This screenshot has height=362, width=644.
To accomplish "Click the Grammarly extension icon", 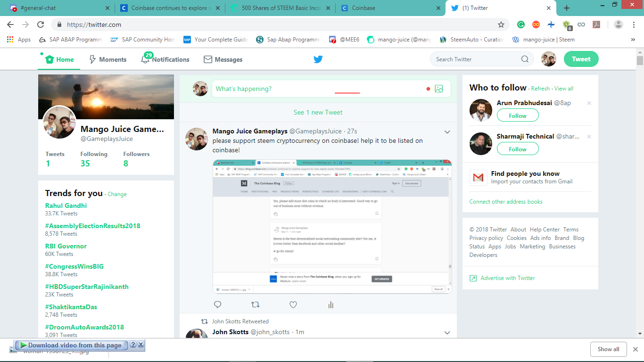I will 521,25.
